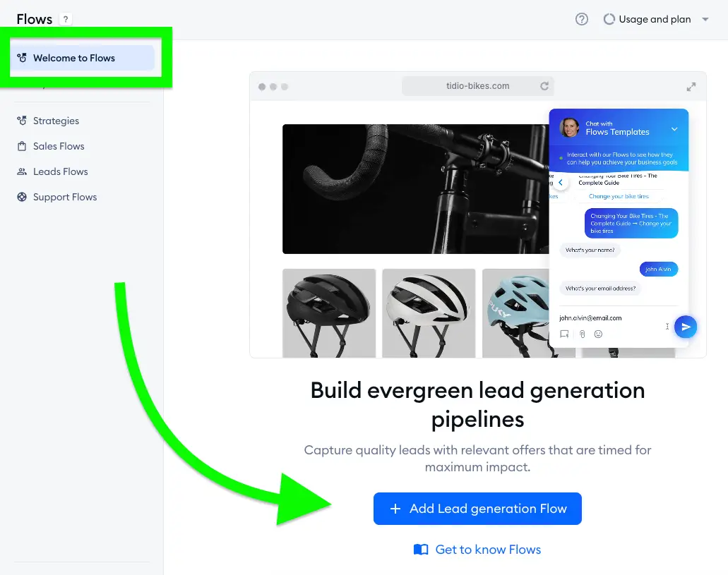
Task: Open the help circle icon in header
Action: [582, 19]
